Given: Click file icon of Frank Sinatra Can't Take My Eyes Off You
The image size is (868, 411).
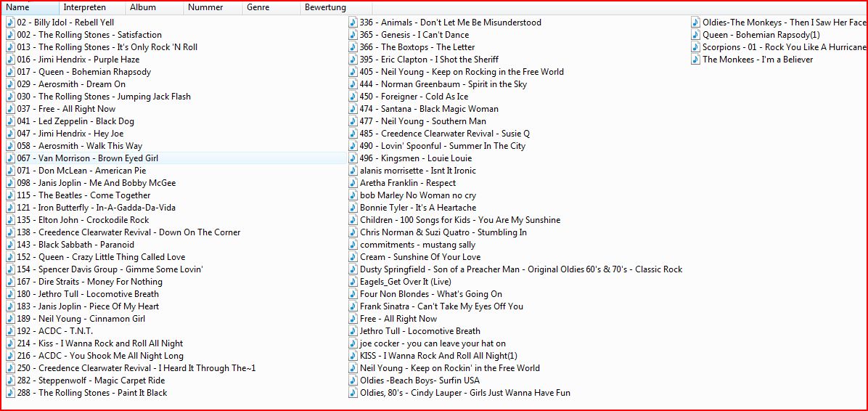Looking at the screenshot, I should click(353, 306).
